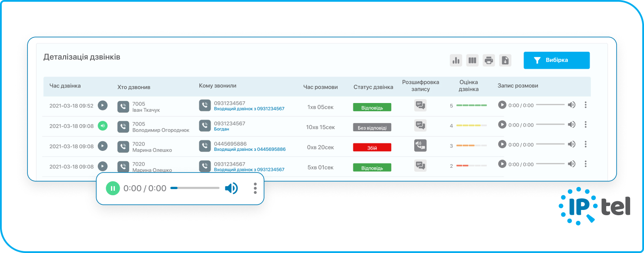This screenshot has height=253, width=644.
Task: Pause playback in the floating audio player
Action: point(113,188)
